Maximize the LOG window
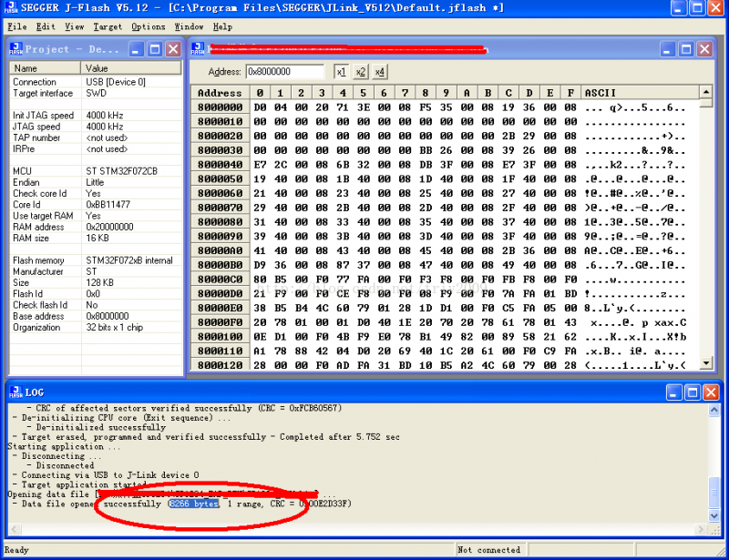Viewport: 729px width, 560px height. point(693,392)
